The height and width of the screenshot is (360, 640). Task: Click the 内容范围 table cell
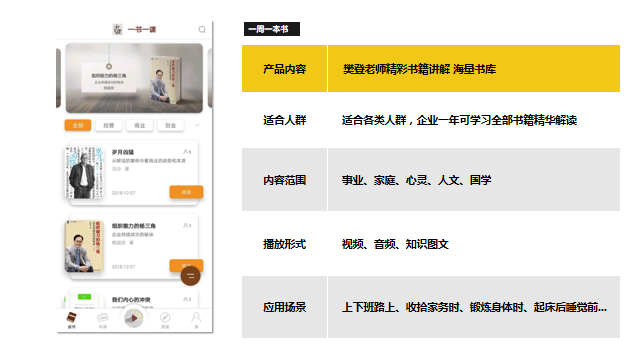pyautogui.click(x=284, y=180)
